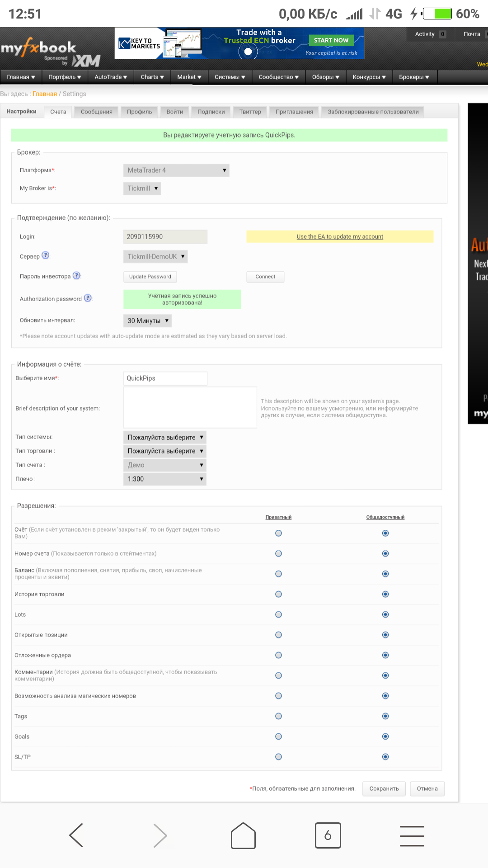Click the Отмена button
Viewport: 488px width, 868px height.
(x=427, y=788)
